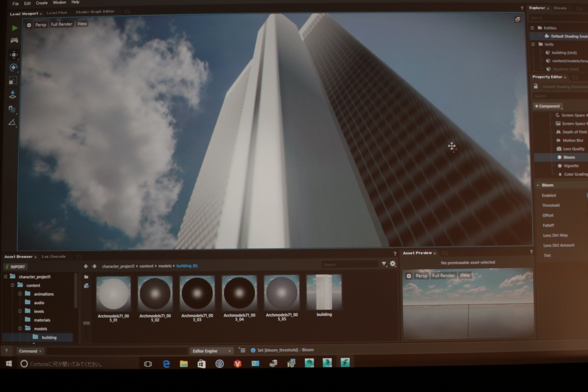Screen dimensions: 588x392
Task: Open the Windows Store taskbar icon
Action: click(x=201, y=364)
